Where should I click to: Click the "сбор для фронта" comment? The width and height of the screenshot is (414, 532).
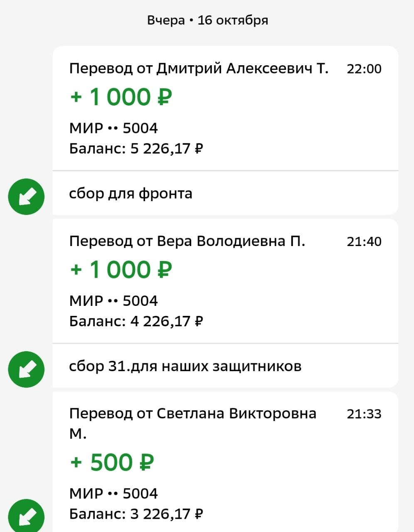pos(131,194)
